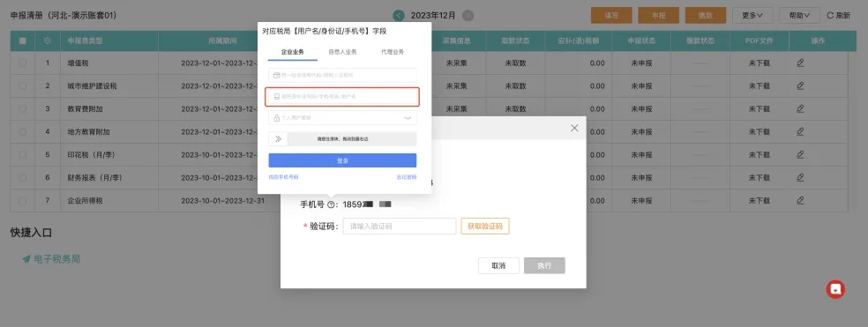
Task: Switch to the 自然人业务 tab
Action: 342,52
